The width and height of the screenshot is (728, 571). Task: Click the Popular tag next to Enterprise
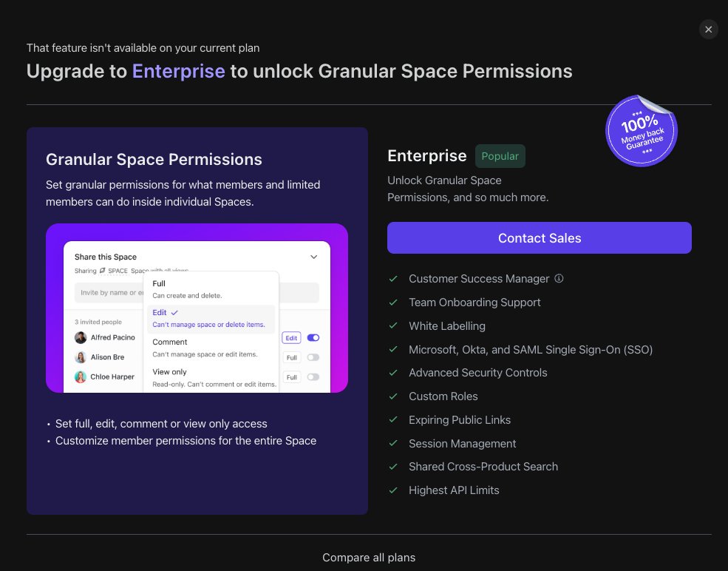coord(500,156)
